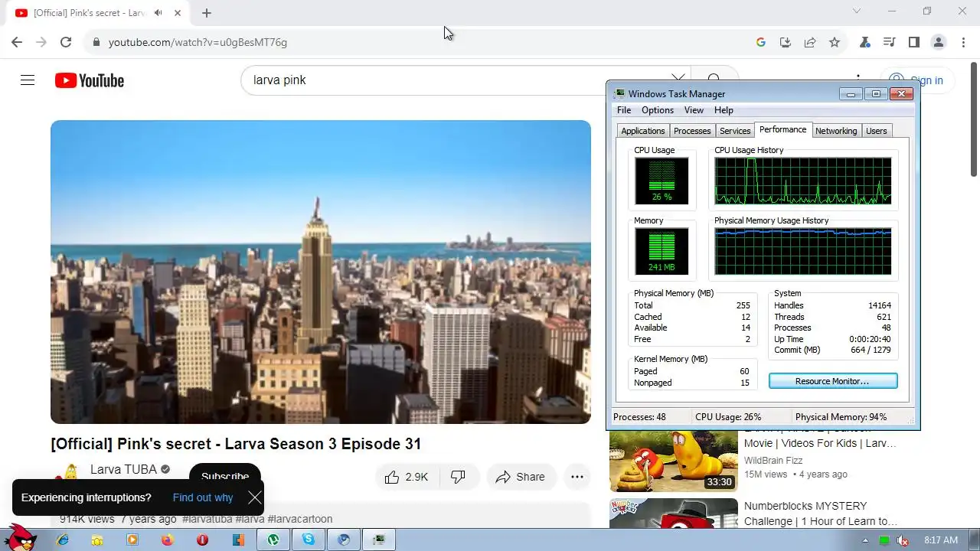Switch to the Networking tab
This screenshot has width=980, height=551.
(x=836, y=131)
